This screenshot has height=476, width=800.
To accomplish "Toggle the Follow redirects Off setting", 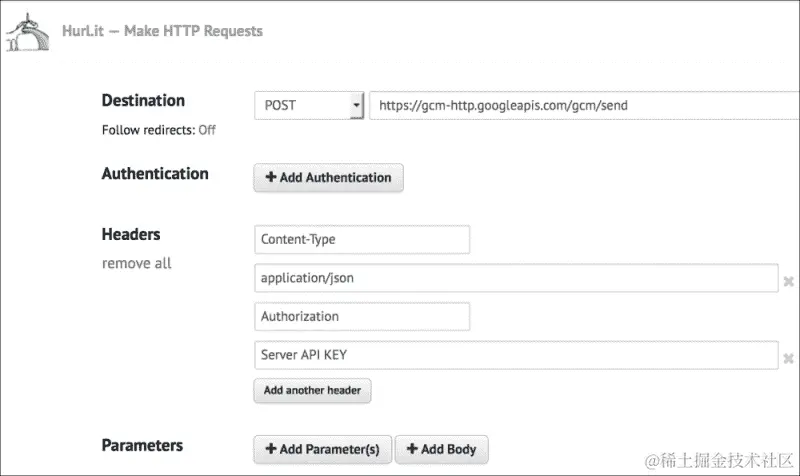I will point(206,130).
